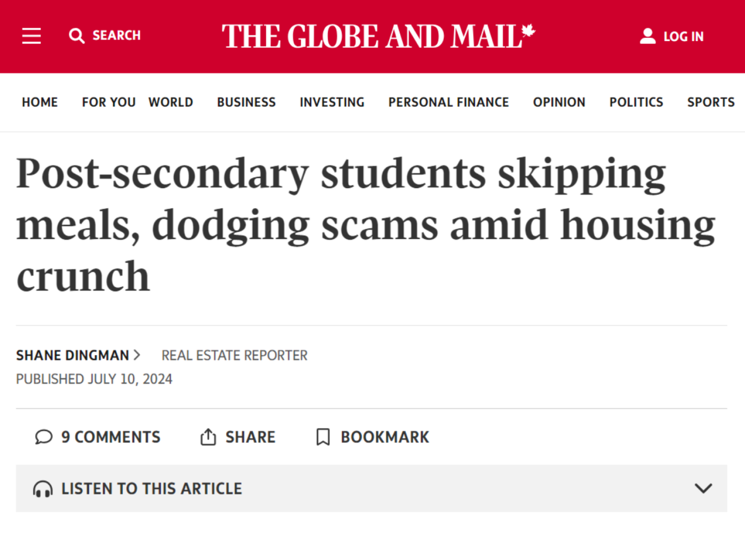Viewport: 745px width, 560px height.
Task: Click the comments speech bubble icon
Action: pos(44,437)
